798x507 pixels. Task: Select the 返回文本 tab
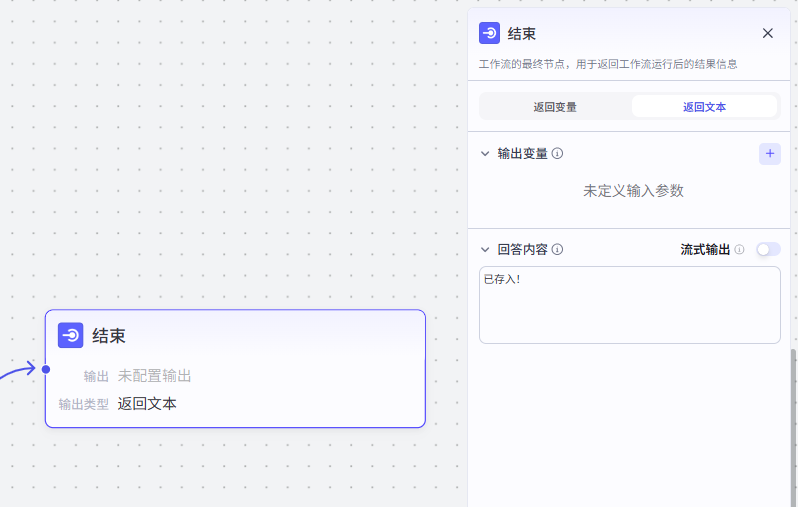pos(704,106)
